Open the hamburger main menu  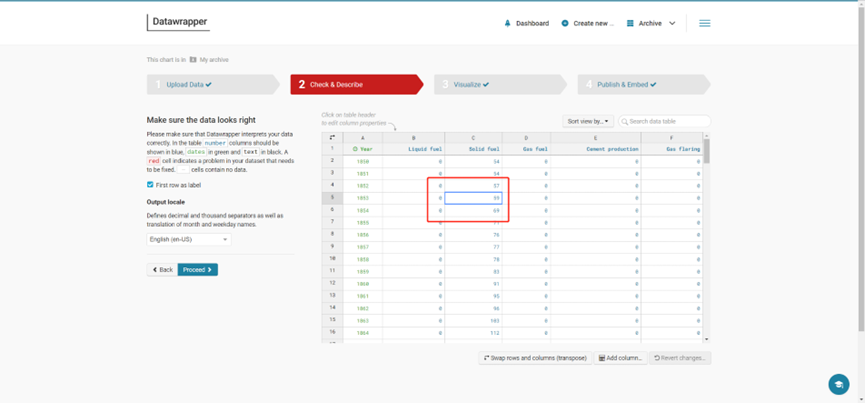[x=704, y=23]
